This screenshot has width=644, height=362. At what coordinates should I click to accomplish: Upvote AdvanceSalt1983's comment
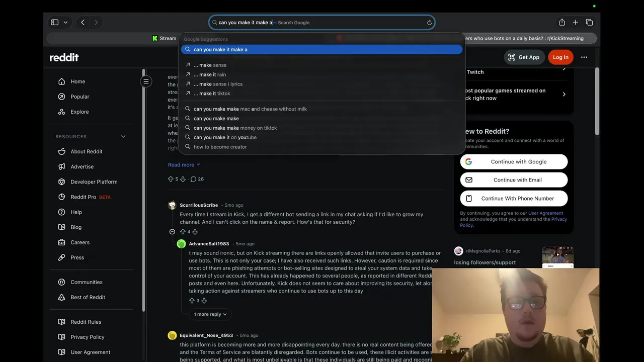pos(192,301)
